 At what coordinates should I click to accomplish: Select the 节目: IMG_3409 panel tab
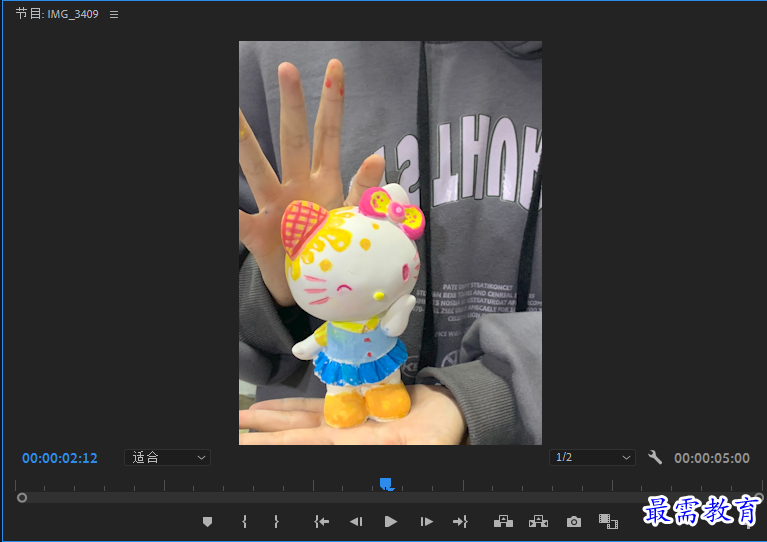[57, 14]
